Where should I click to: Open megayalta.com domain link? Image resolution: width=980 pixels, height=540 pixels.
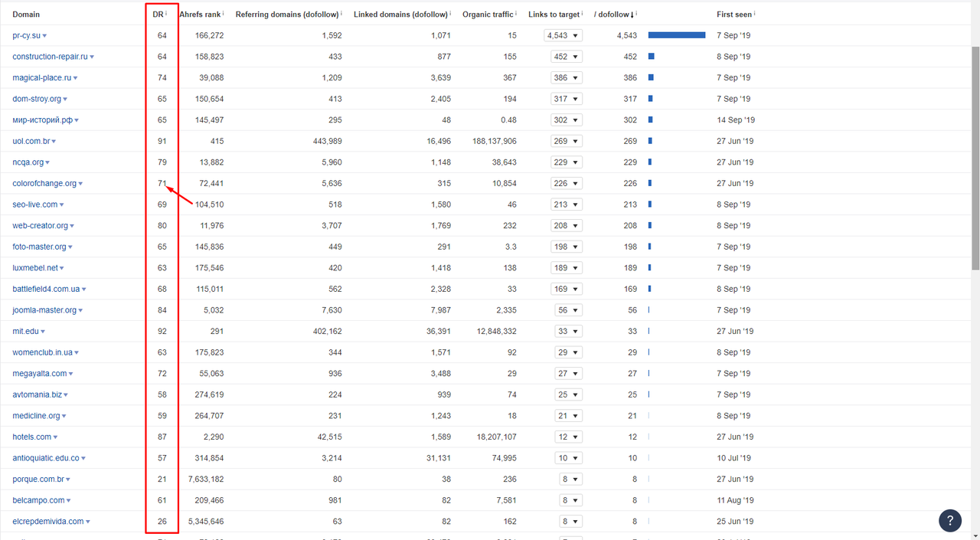coord(39,373)
